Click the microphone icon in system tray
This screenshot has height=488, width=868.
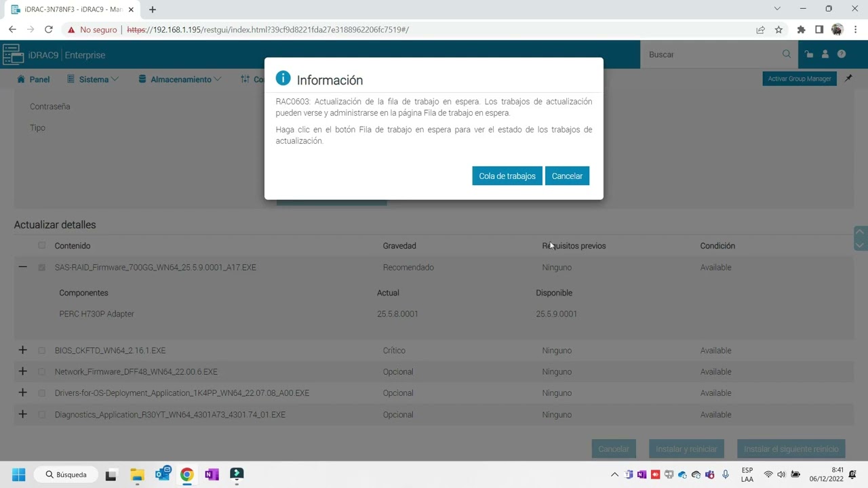pos(726,474)
